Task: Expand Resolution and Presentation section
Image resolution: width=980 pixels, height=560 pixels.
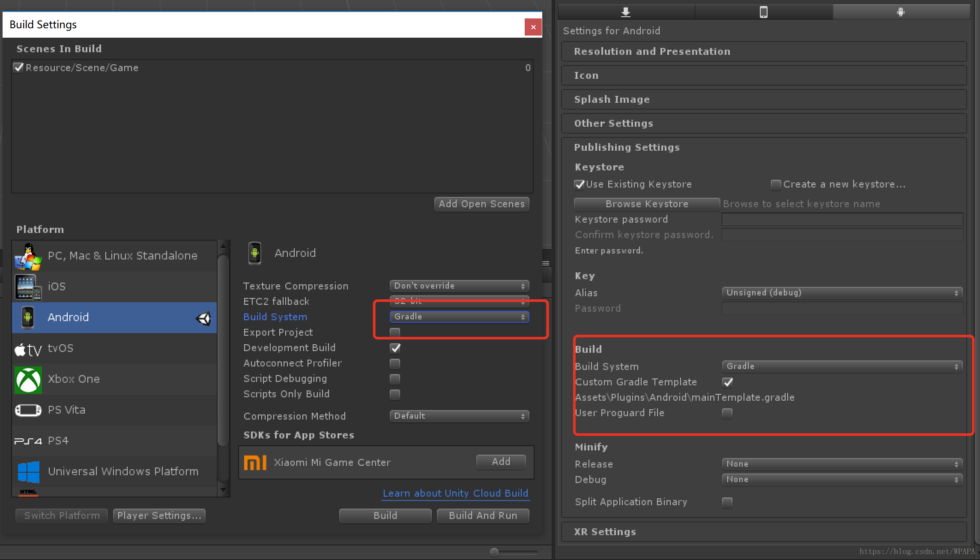Action: coord(764,51)
